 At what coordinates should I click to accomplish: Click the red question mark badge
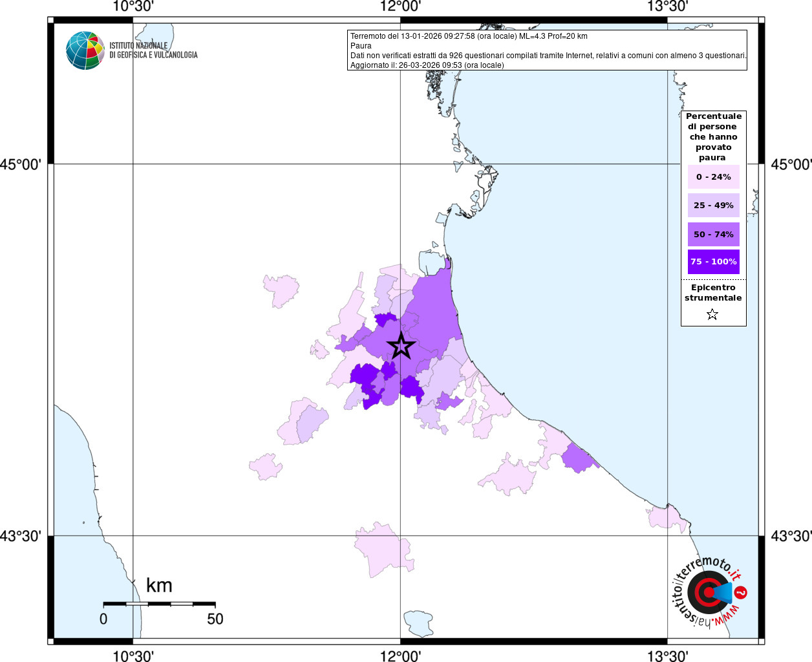tap(741, 592)
